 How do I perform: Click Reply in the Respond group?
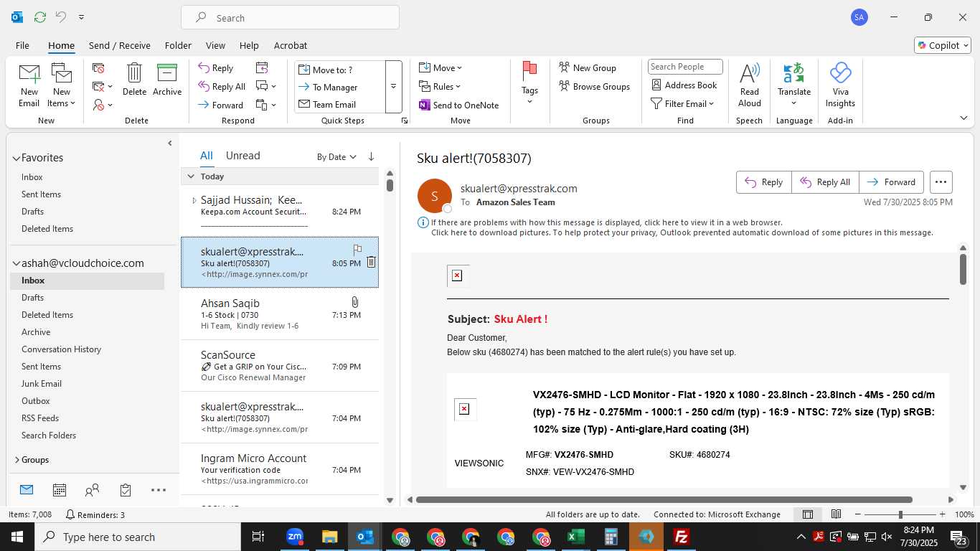point(216,68)
